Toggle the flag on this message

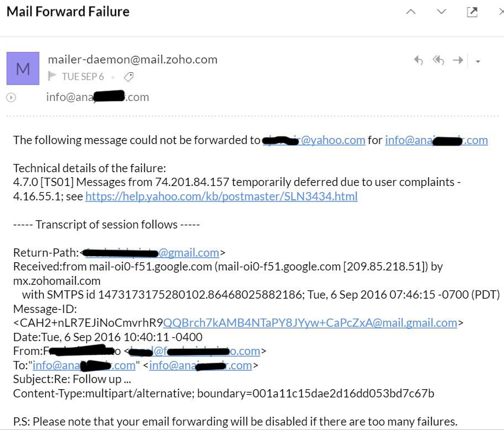click(x=53, y=77)
